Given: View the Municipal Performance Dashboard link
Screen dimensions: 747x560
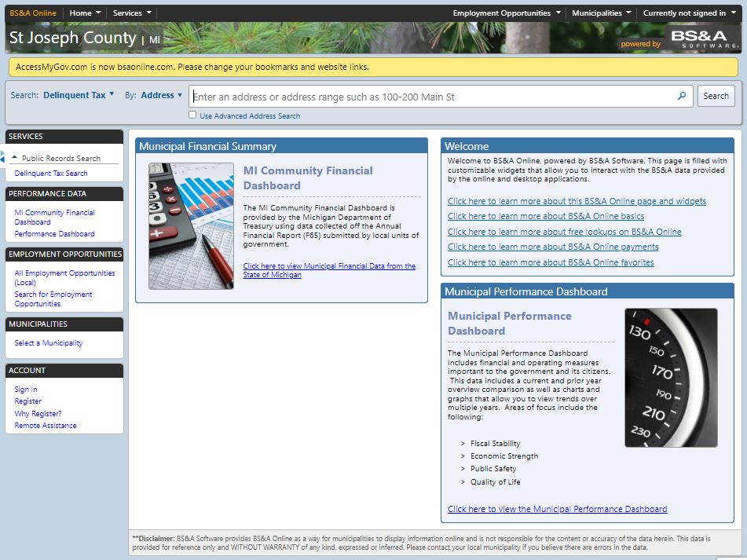Looking at the screenshot, I should pyautogui.click(x=557, y=509).
